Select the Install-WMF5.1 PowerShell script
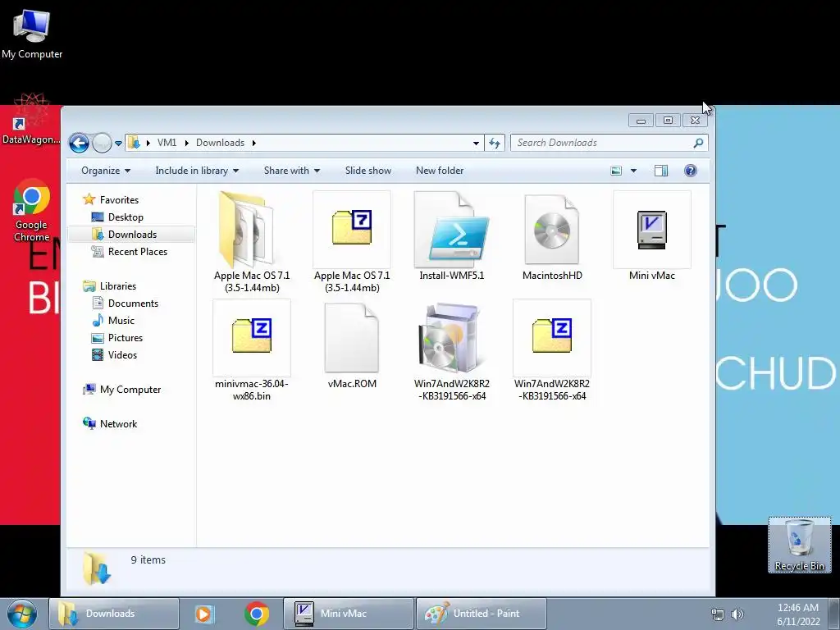 [452, 236]
